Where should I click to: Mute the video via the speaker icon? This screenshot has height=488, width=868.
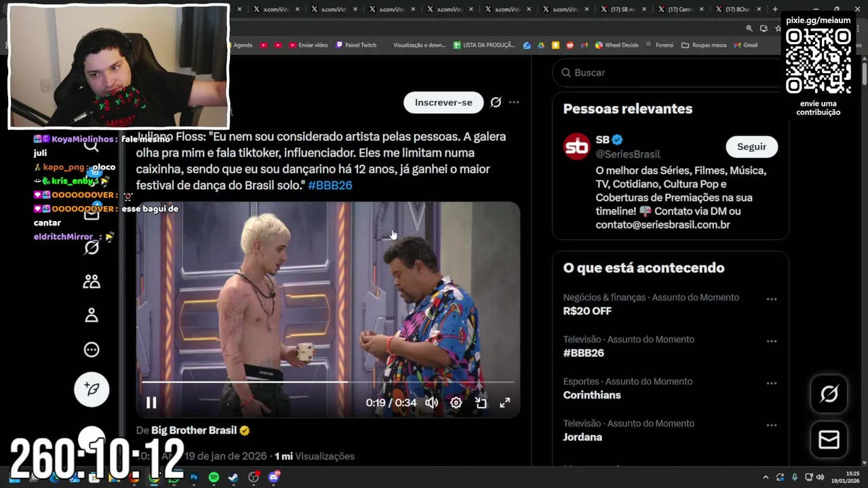(431, 403)
